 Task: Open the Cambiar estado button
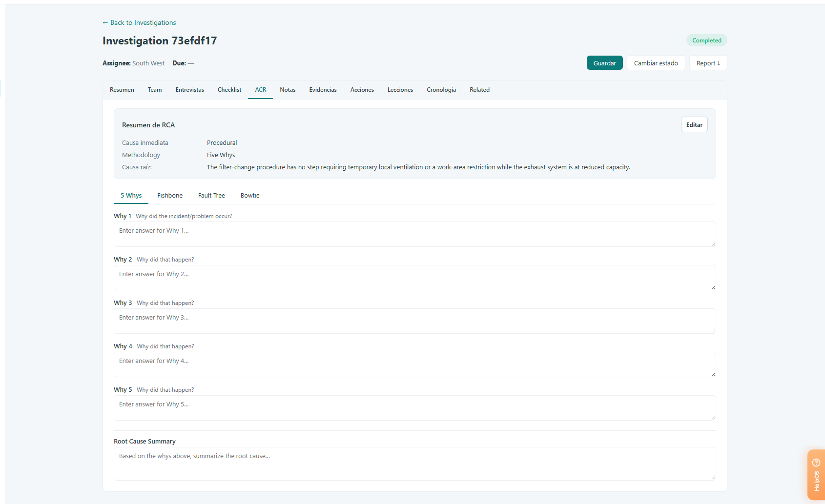pyautogui.click(x=656, y=63)
